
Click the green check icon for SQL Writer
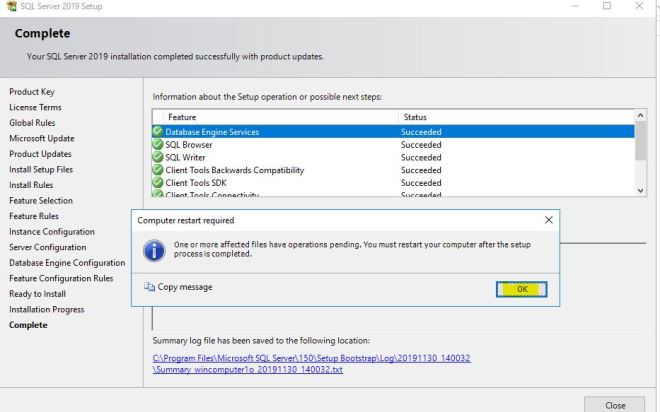point(157,157)
